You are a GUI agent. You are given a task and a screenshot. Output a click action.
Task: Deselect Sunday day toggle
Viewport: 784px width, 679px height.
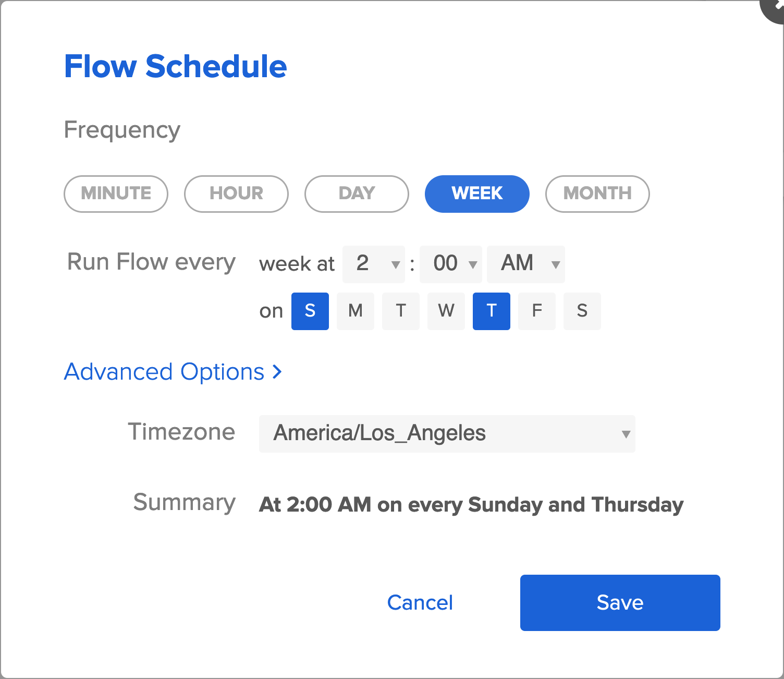(x=310, y=311)
